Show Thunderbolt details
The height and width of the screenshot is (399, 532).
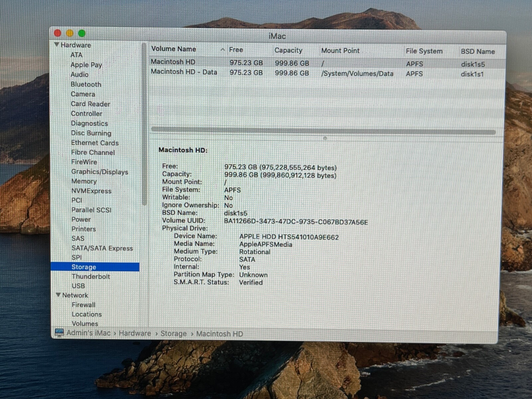91,276
